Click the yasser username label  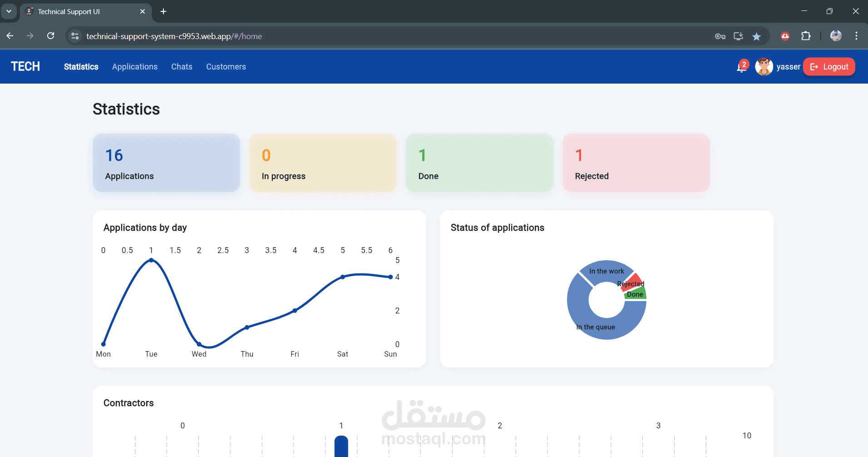point(788,67)
